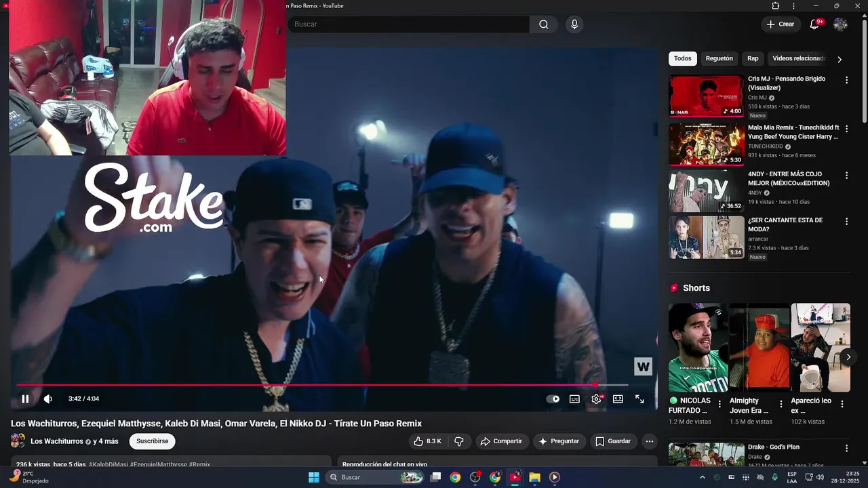Open options for Nicolas Furtado short
868x488 pixels.
click(x=719, y=404)
